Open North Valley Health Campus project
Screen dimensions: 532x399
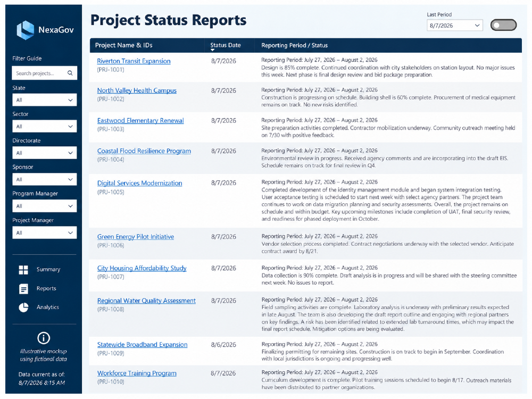coord(137,90)
